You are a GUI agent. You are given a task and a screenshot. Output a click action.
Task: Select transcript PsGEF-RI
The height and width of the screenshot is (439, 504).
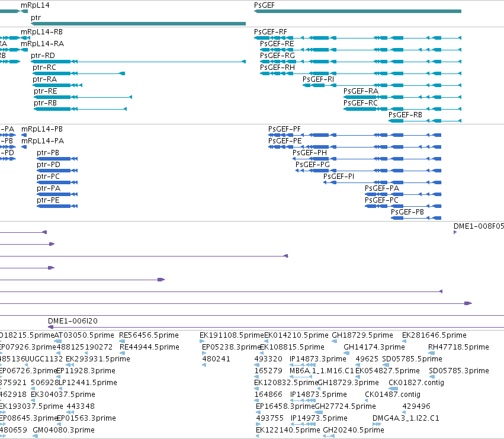pos(382,85)
